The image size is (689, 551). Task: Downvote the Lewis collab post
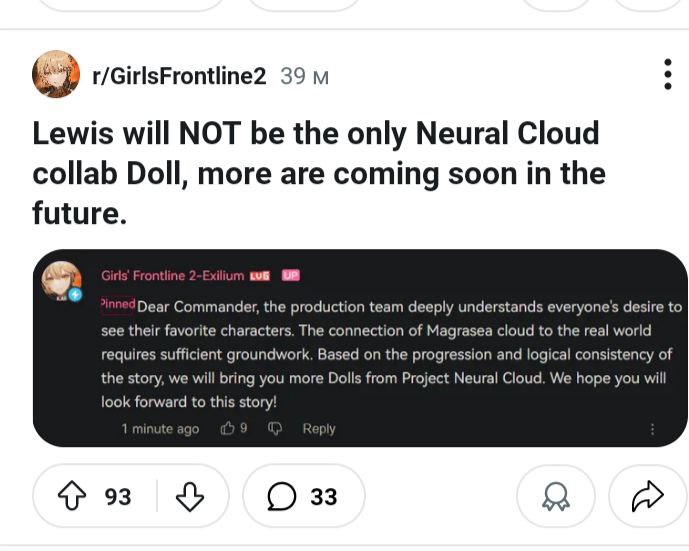pyautogui.click(x=190, y=496)
